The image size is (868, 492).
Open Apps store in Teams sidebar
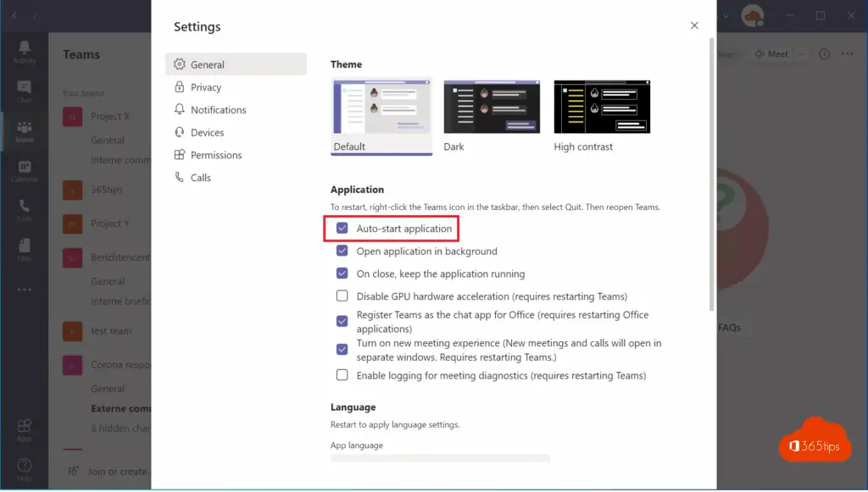click(25, 430)
